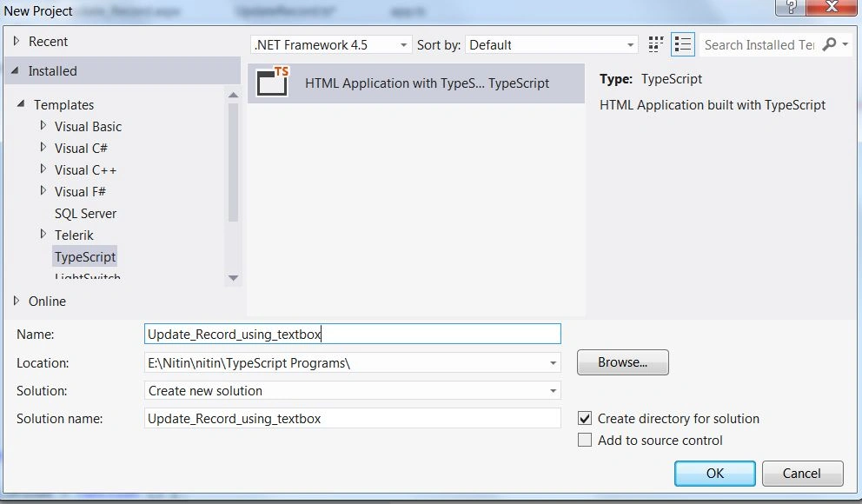Expand the Visual Basic node arrow
Screen dimensions: 862x504
click(x=43, y=126)
